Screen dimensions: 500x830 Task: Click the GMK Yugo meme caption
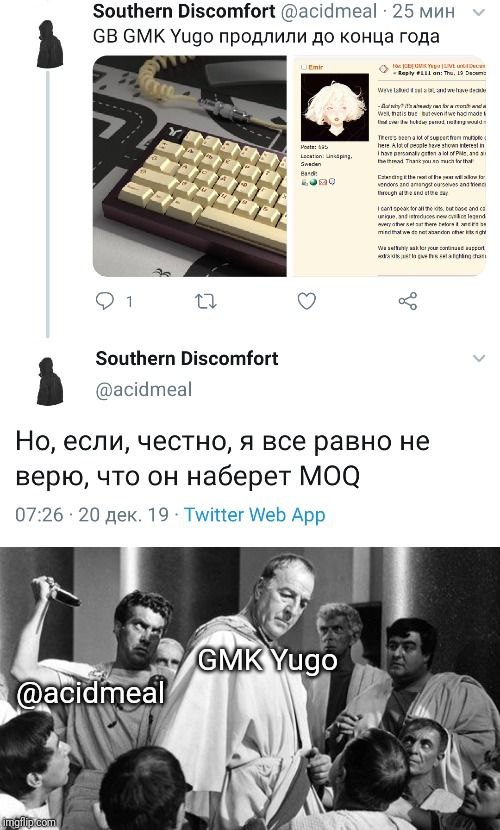(267, 660)
